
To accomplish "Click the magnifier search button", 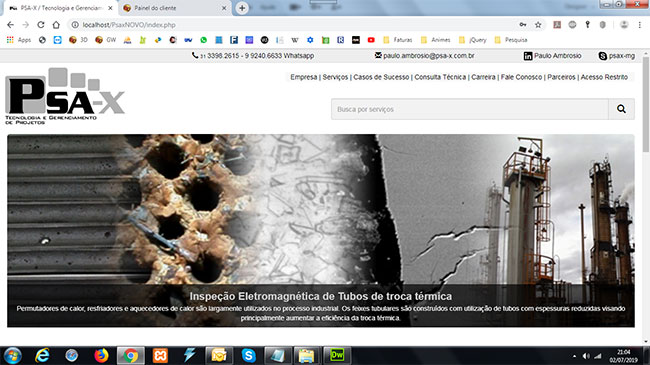I will pos(621,109).
